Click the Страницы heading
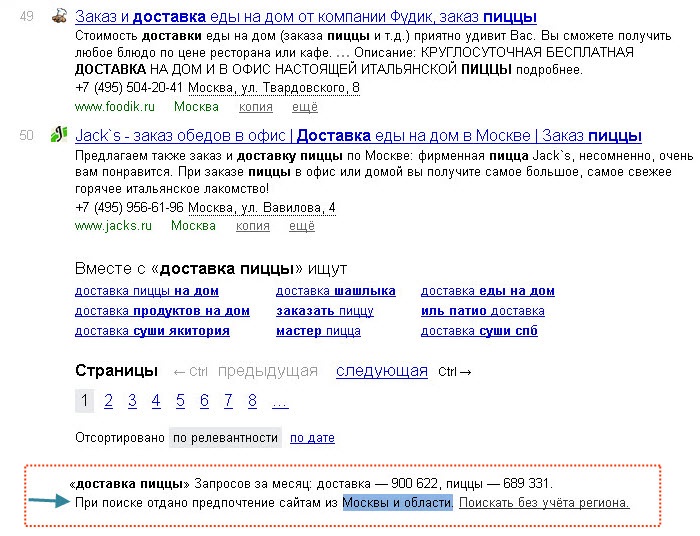Image resolution: width=700 pixels, height=536 pixels. (117, 371)
